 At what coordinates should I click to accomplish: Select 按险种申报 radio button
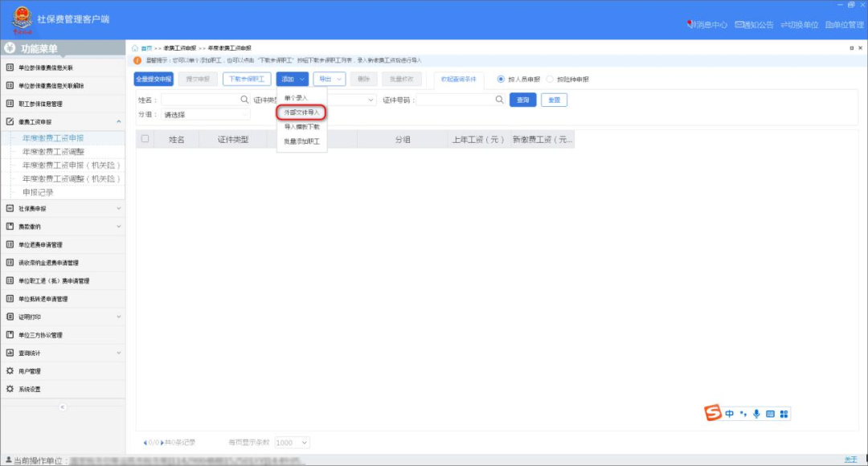(550, 80)
